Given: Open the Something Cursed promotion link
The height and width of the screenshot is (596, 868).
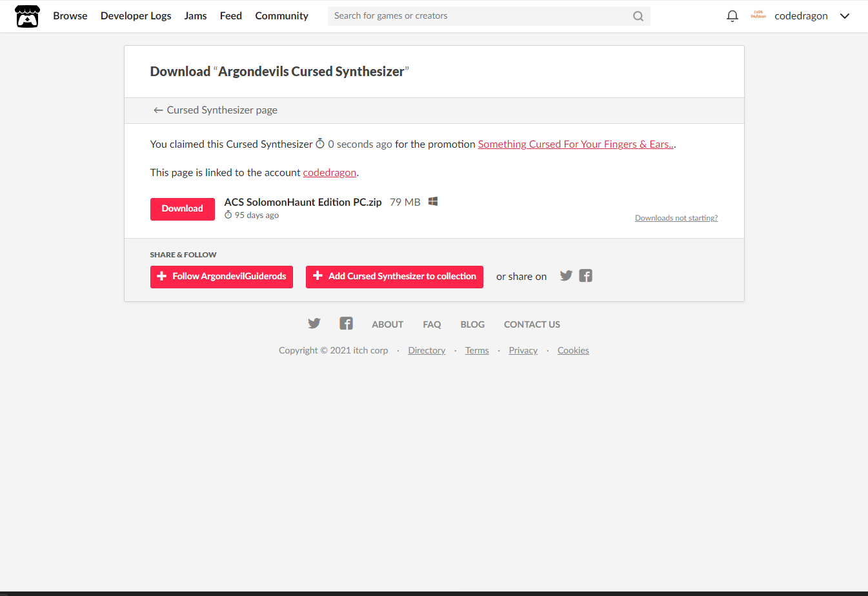Looking at the screenshot, I should coord(576,144).
